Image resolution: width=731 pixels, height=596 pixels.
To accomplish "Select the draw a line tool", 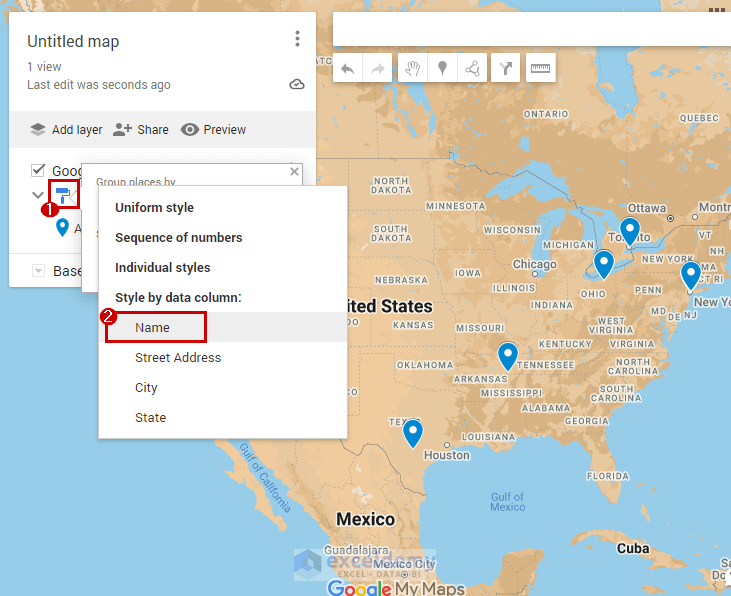I will [x=471, y=68].
